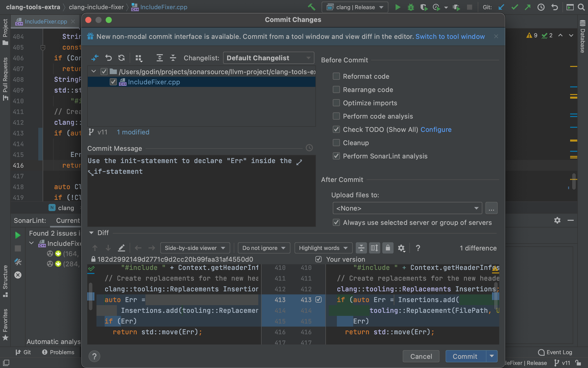Click the green Debug bug icon
Screen dimensions: 588x368
(x=411, y=7)
